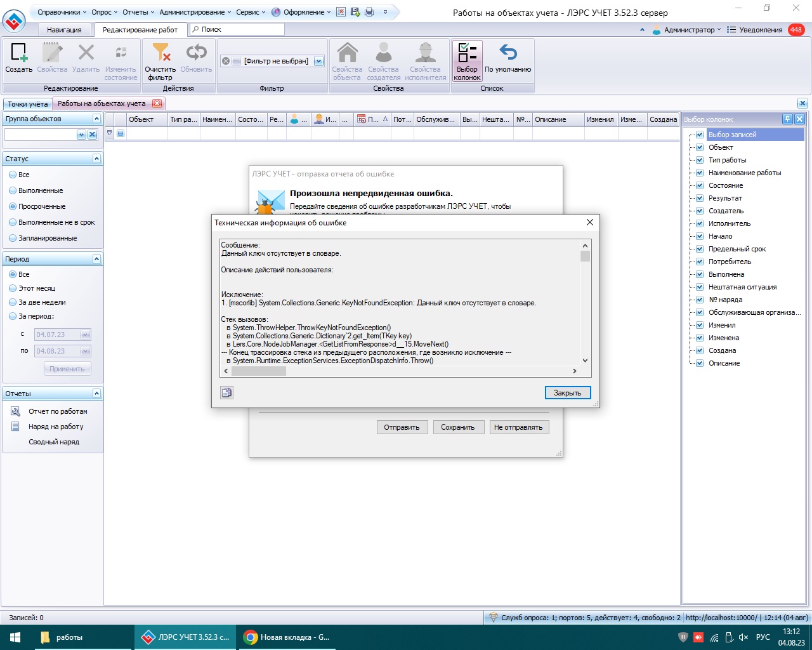The image size is (812, 650).
Task: Click the Уведомления list icon
Action: point(731,30)
